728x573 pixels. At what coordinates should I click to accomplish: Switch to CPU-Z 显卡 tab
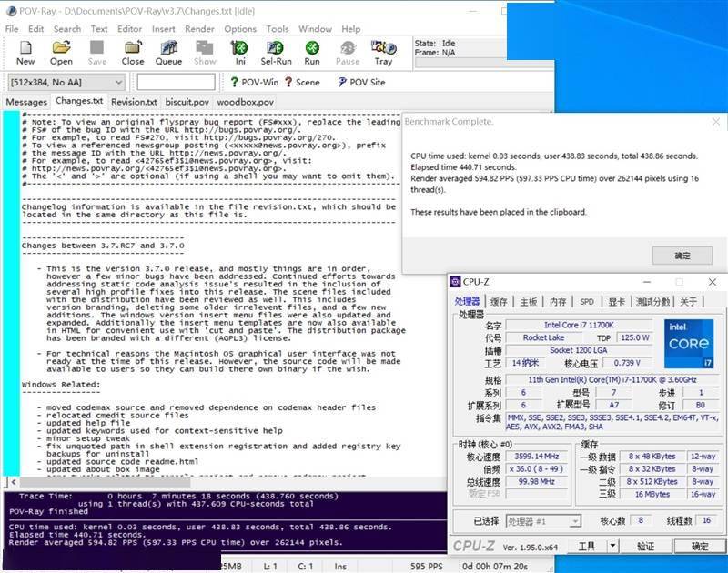617,302
